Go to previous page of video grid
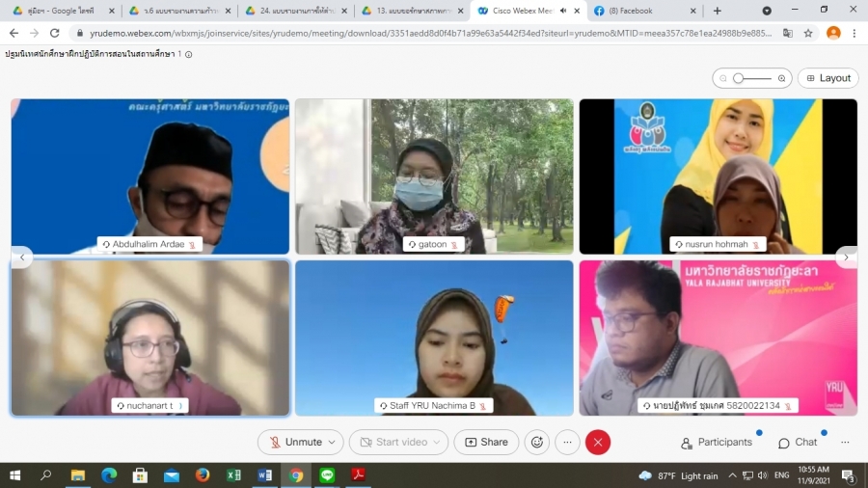The width and height of the screenshot is (868, 488). point(21,257)
